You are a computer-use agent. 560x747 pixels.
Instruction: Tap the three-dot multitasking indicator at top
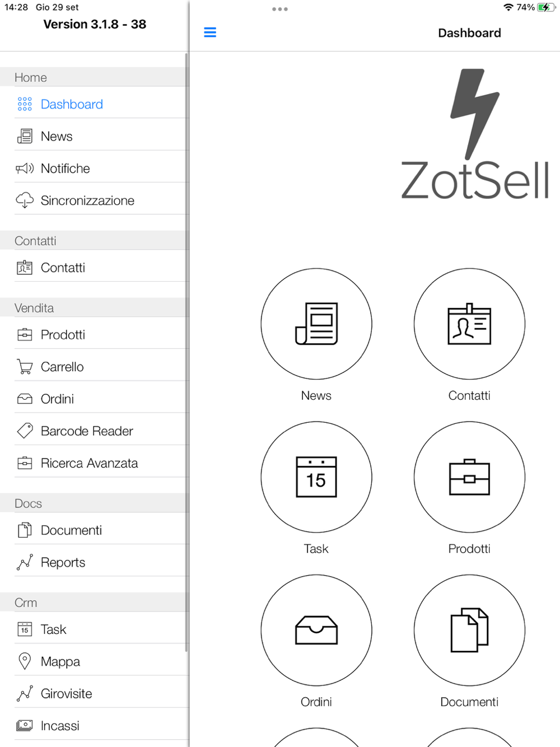[280, 9]
